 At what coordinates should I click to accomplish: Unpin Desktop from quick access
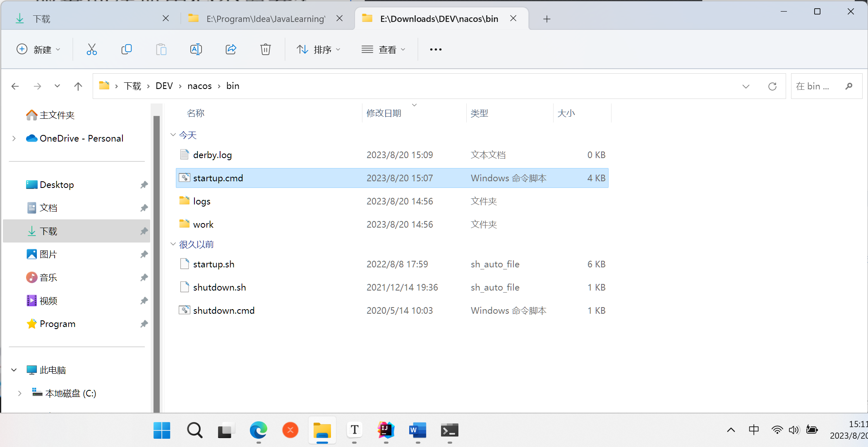click(x=144, y=185)
